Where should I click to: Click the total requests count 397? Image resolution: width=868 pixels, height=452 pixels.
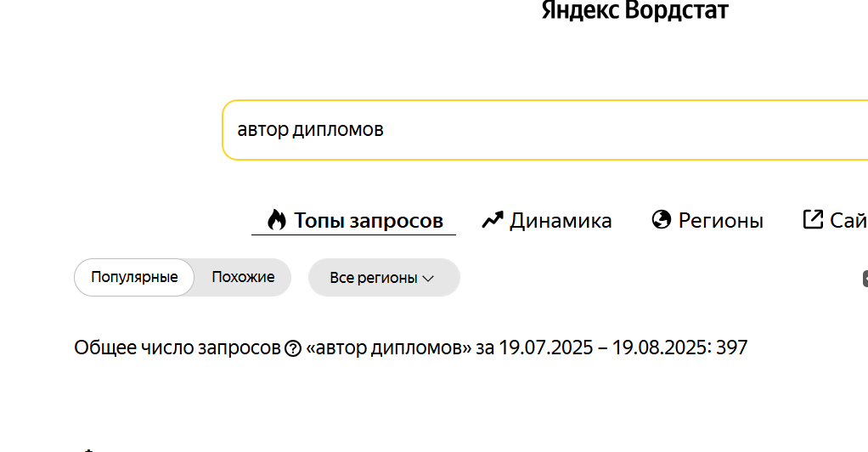(731, 347)
